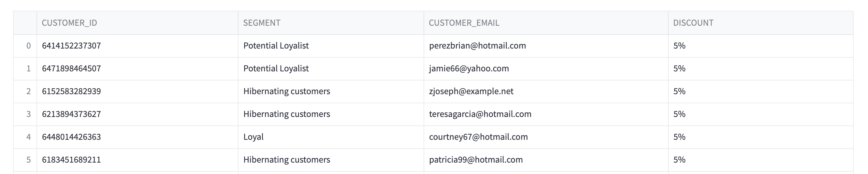Click patricia99@hotmail.com email cell

(x=546, y=160)
